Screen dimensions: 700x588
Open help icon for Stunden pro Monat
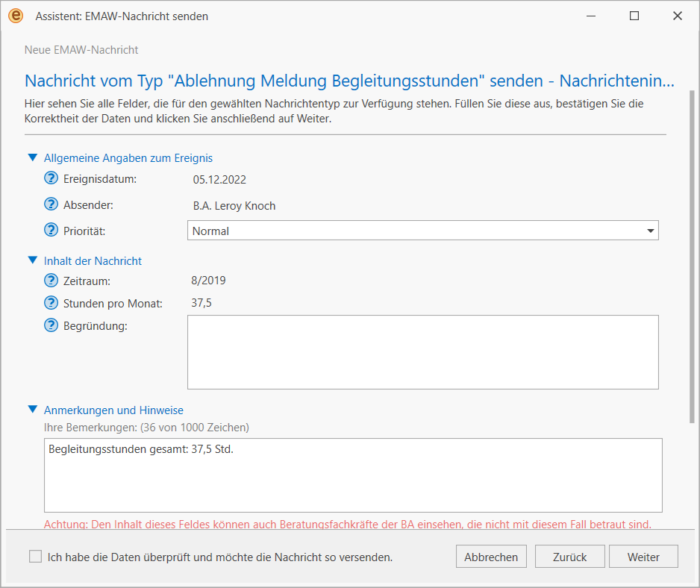[x=51, y=303]
